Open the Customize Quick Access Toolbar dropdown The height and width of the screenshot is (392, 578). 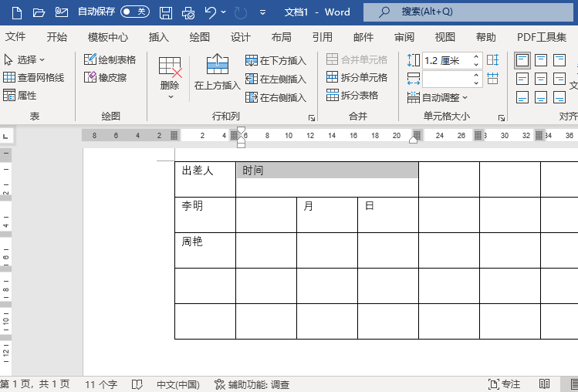263,12
